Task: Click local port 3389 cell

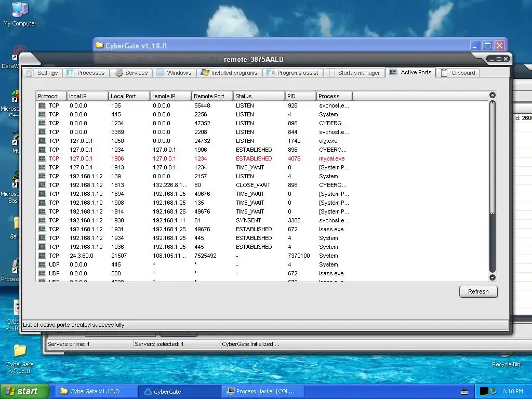Action: pyautogui.click(x=117, y=132)
